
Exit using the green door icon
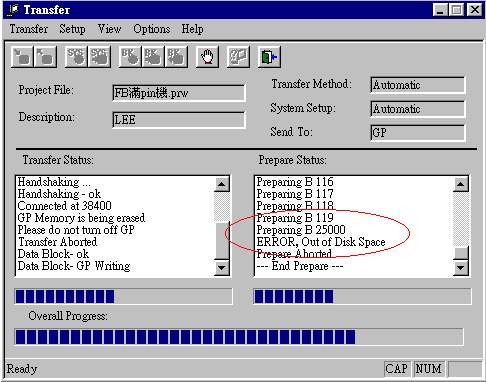click(269, 57)
